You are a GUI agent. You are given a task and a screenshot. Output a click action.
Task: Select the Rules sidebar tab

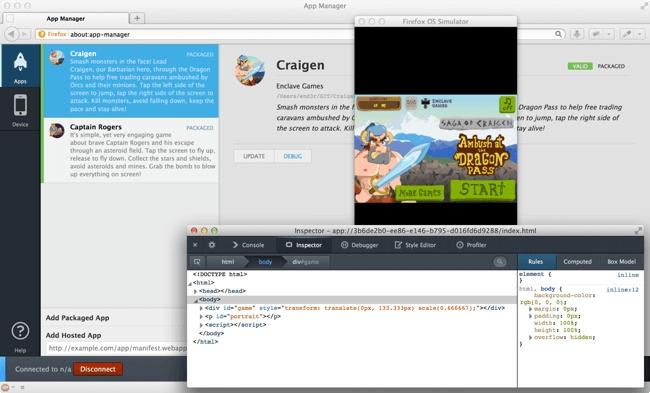[535, 262]
